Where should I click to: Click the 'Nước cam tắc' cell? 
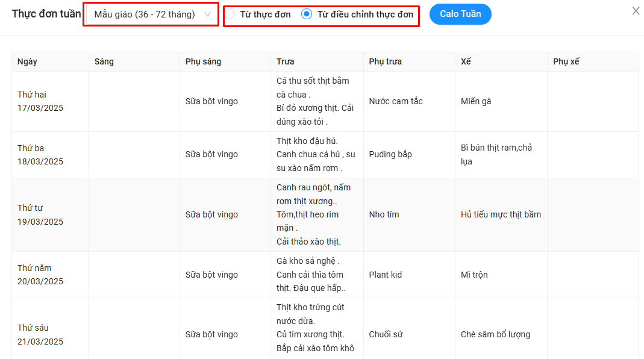396,101
